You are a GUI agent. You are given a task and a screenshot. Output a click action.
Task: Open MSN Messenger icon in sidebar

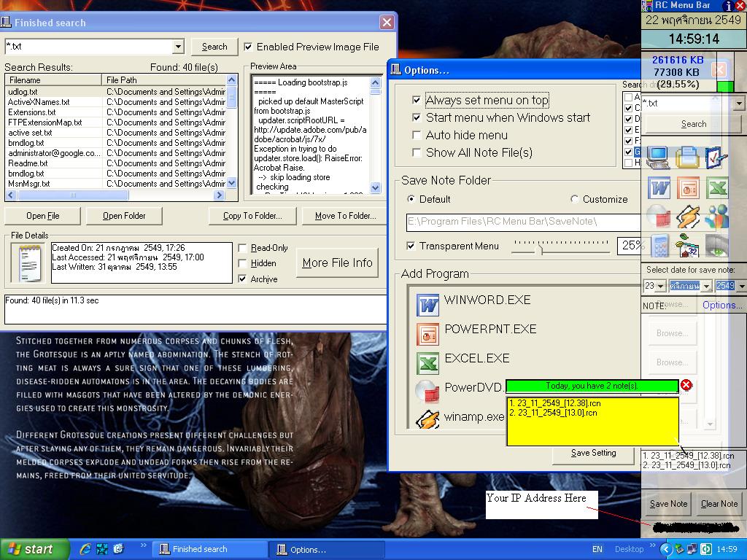tap(716, 217)
